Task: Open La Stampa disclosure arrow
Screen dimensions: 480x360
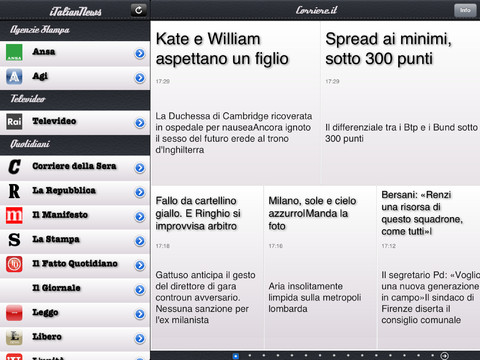Action: click(140, 241)
